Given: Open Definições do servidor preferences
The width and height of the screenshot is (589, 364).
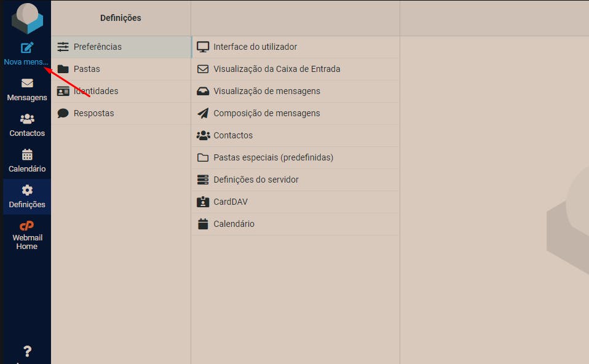Looking at the screenshot, I should point(295,180).
